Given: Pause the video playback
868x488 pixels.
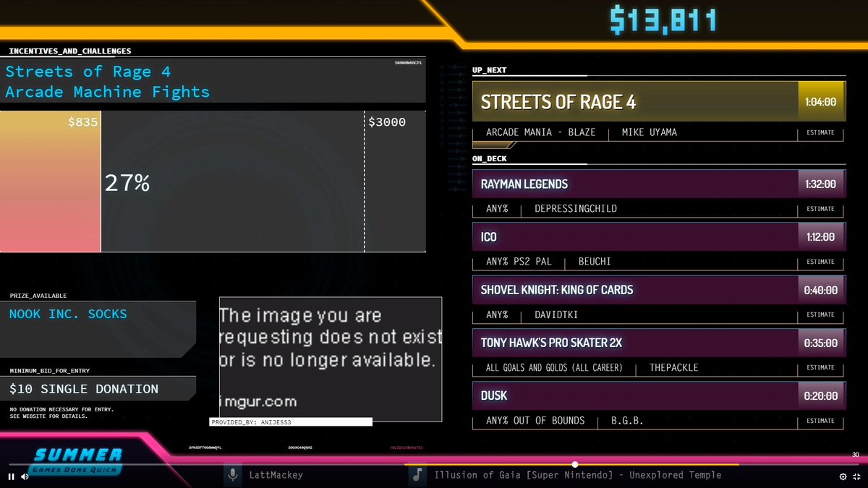Looking at the screenshot, I should [x=11, y=476].
